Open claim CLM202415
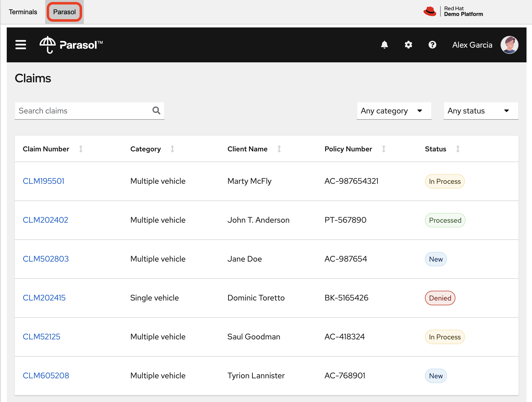 click(x=44, y=298)
